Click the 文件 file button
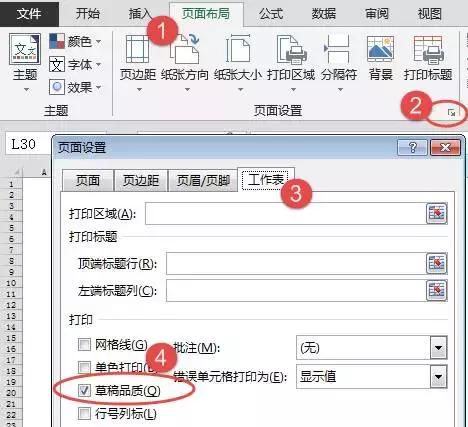This screenshot has height=427, width=468. [29, 14]
